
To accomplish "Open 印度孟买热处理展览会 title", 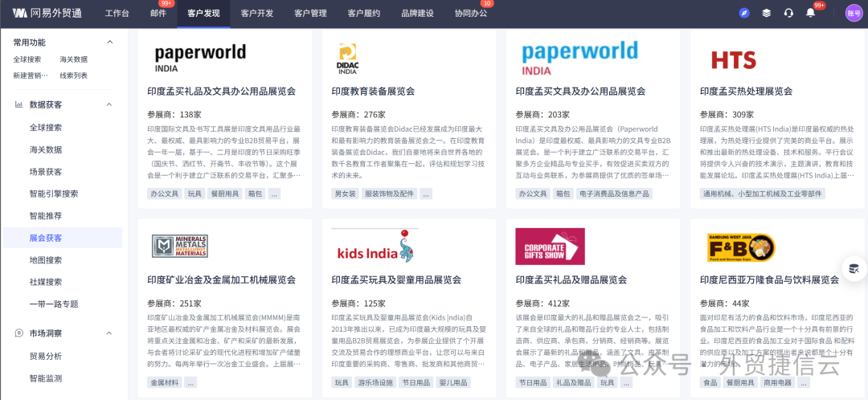I will coord(746,92).
